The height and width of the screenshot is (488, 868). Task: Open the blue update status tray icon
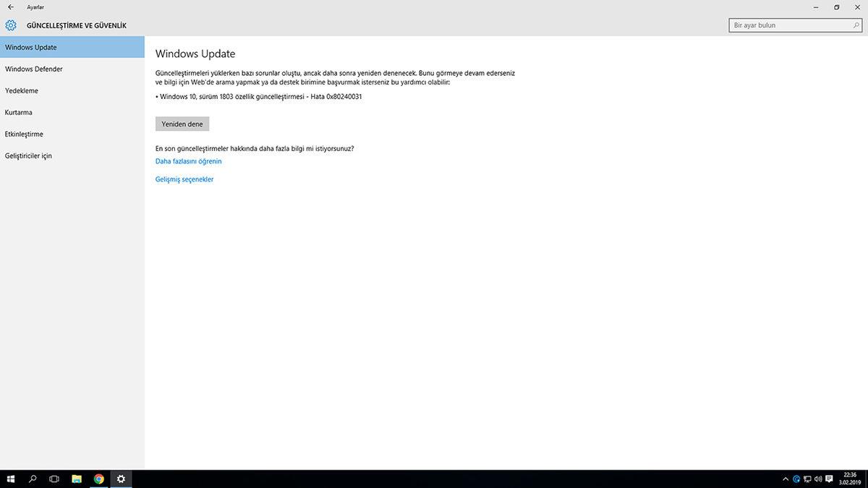(x=796, y=479)
